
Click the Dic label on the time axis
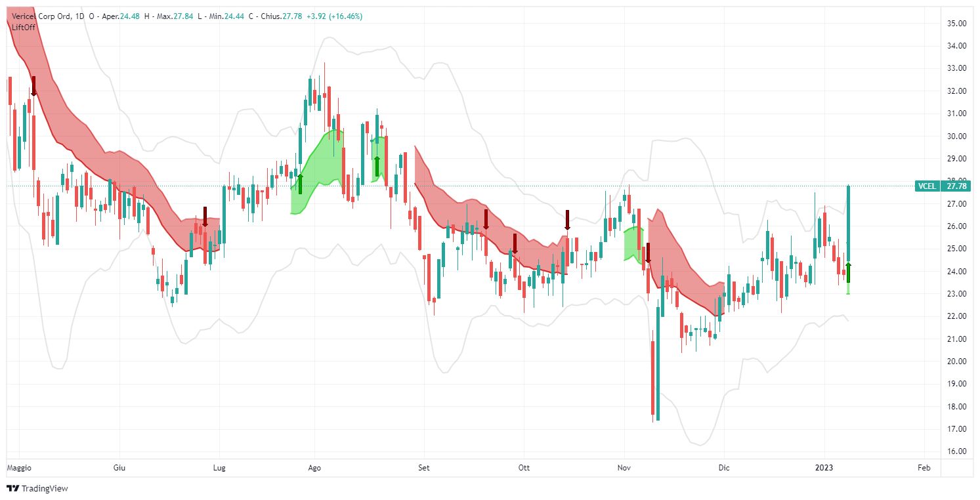pos(724,468)
